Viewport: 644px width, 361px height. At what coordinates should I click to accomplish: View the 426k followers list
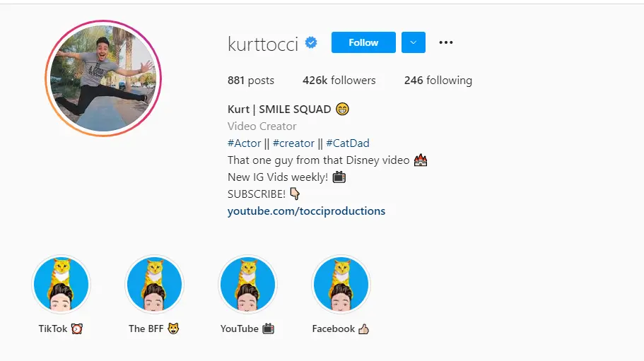339,81
